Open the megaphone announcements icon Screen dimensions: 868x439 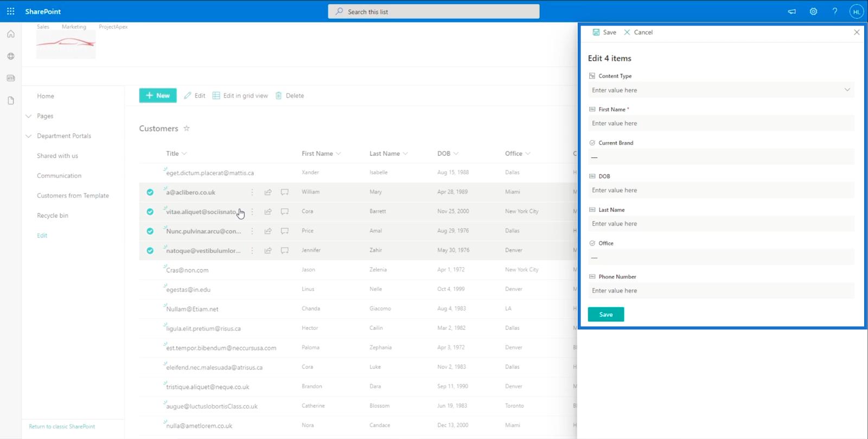point(792,11)
